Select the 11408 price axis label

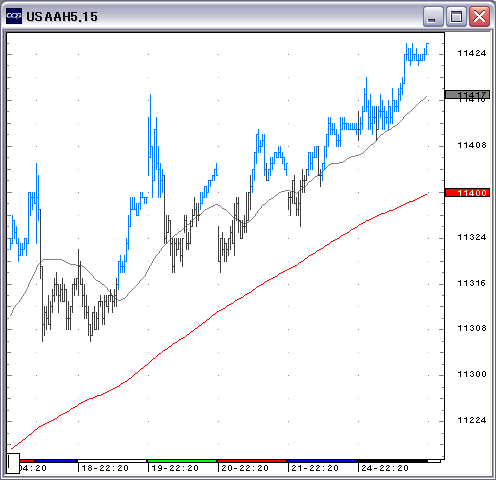(x=472, y=145)
